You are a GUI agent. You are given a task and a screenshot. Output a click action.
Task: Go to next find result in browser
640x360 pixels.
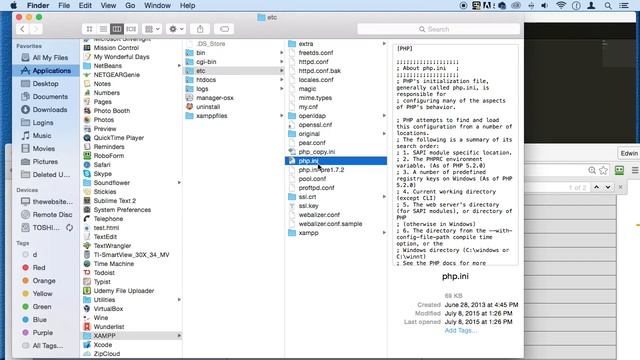tap(608, 187)
